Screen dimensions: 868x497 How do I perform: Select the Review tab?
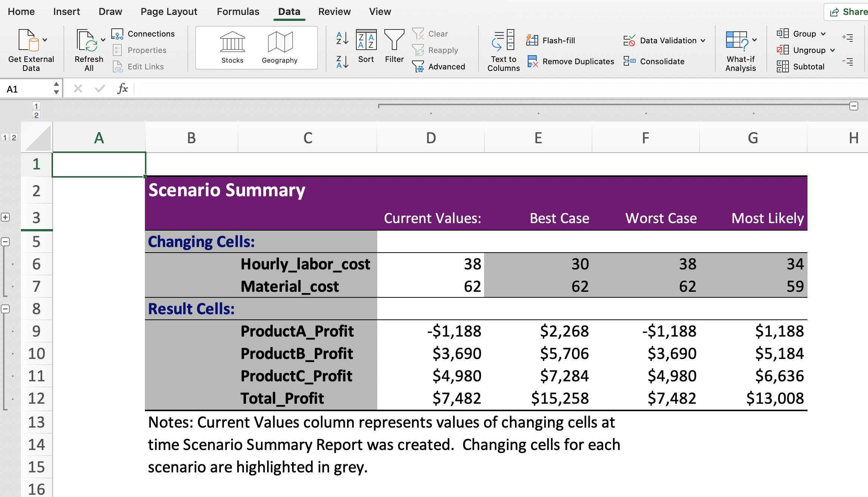pos(334,11)
